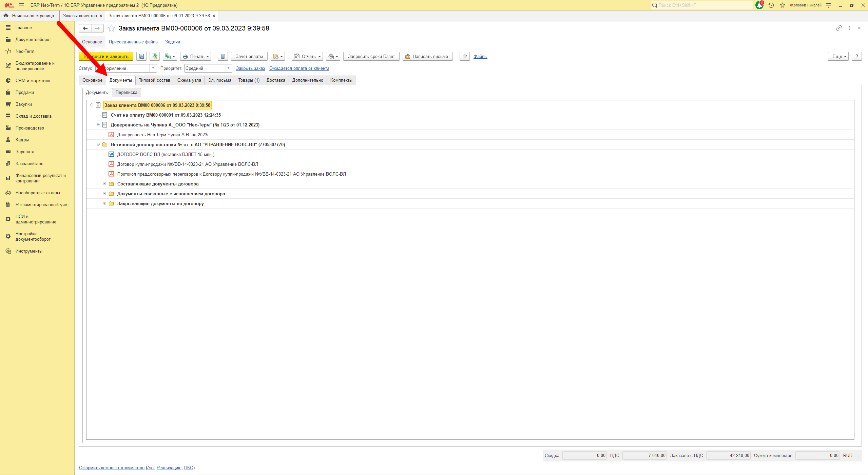
Task: Open the Neo-Term section in sidebar
Action: [x=25, y=51]
